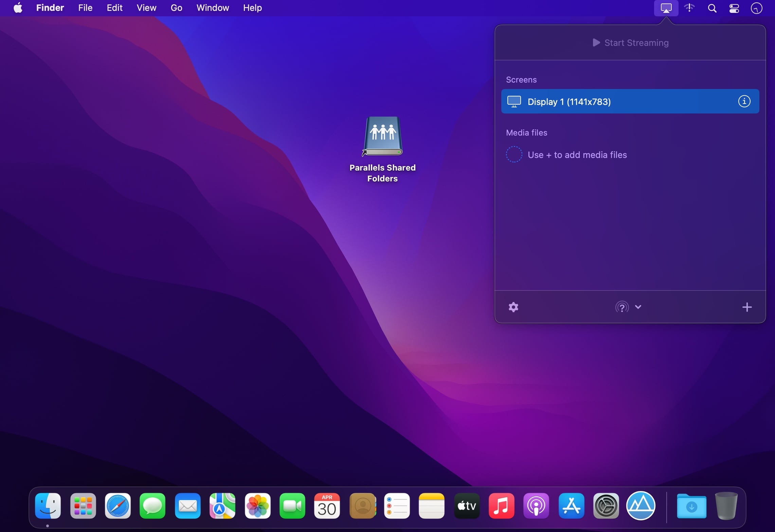Click the Wi-Fi status menu bar icon
Viewport: 775px width, 532px height.
pyautogui.click(x=689, y=8)
